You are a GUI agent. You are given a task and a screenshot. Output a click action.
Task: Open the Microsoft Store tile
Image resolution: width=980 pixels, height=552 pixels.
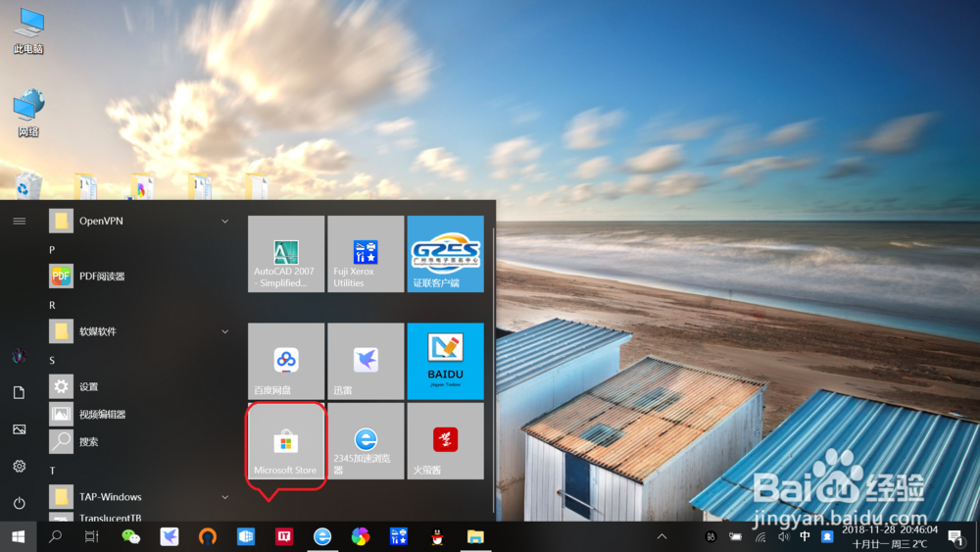(285, 441)
